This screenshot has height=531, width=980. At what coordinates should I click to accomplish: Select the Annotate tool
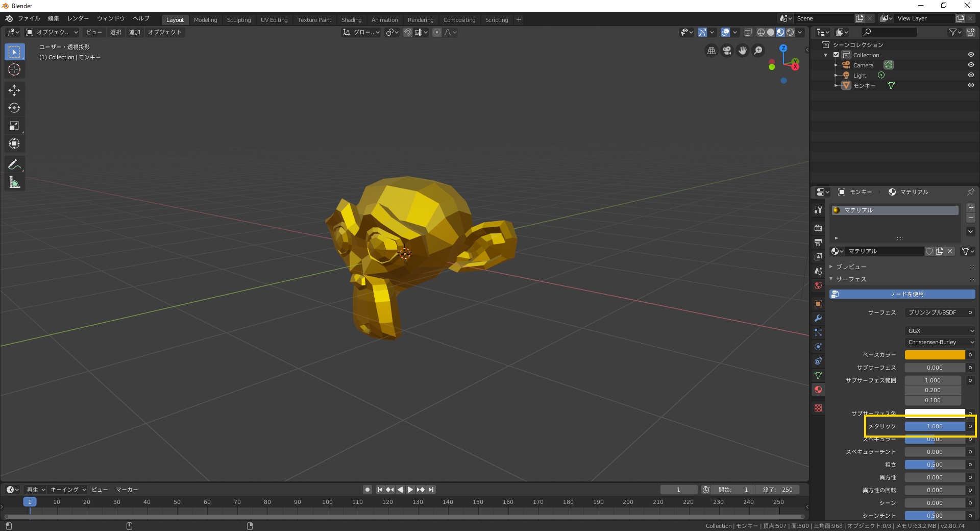[14, 164]
